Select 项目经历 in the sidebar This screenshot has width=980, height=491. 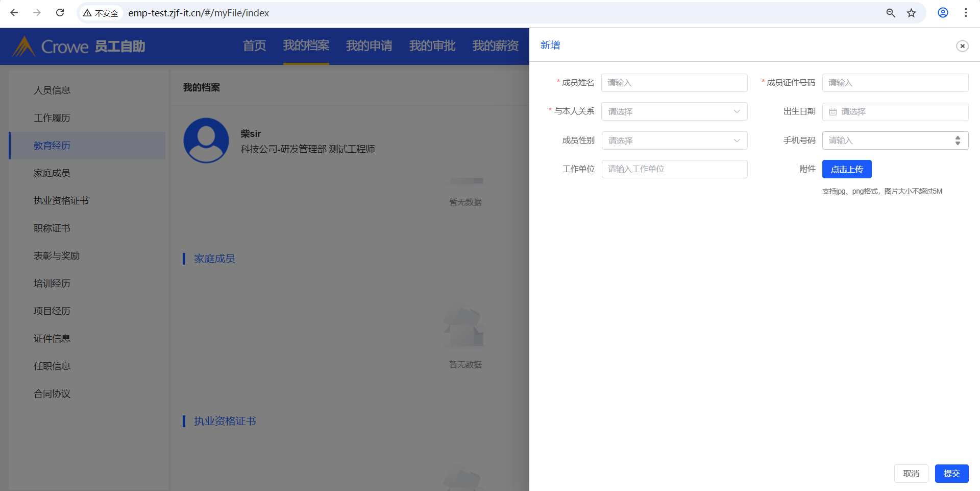(x=87, y=311)
